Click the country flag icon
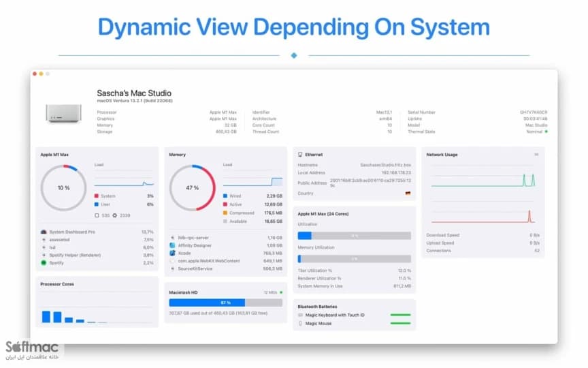 408,194
